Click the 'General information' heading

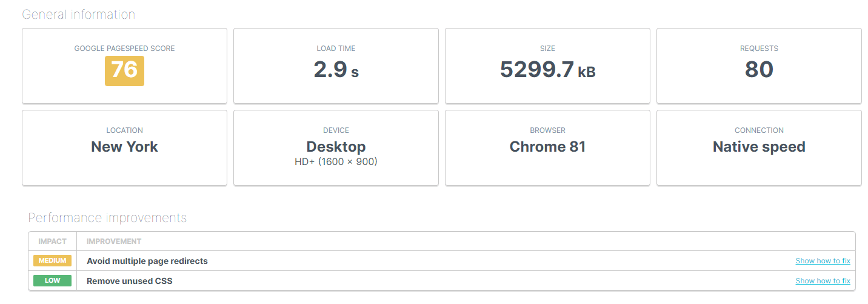click(79, 15)
